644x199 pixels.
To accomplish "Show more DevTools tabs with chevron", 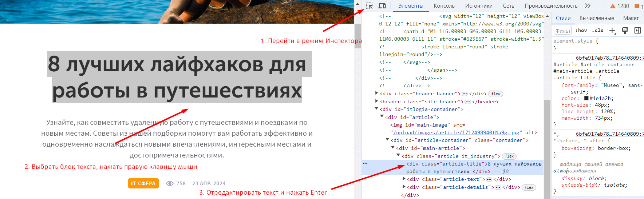I will pos(588,6).
